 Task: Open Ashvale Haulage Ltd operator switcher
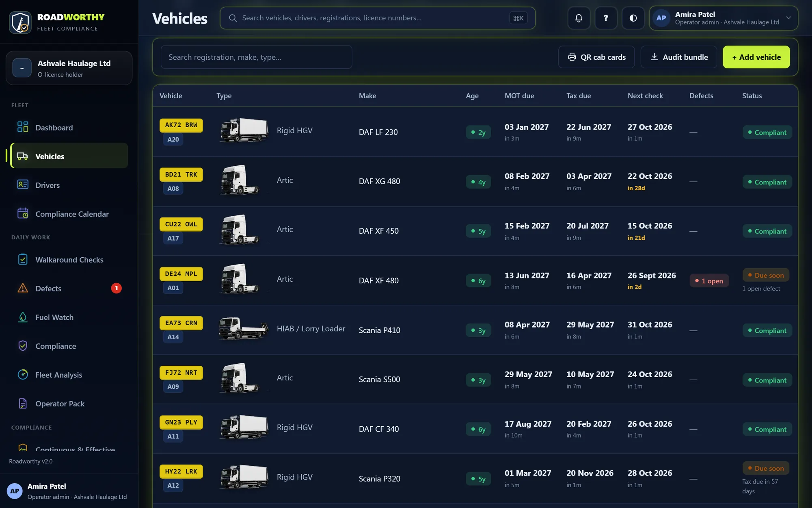point(69,68)
